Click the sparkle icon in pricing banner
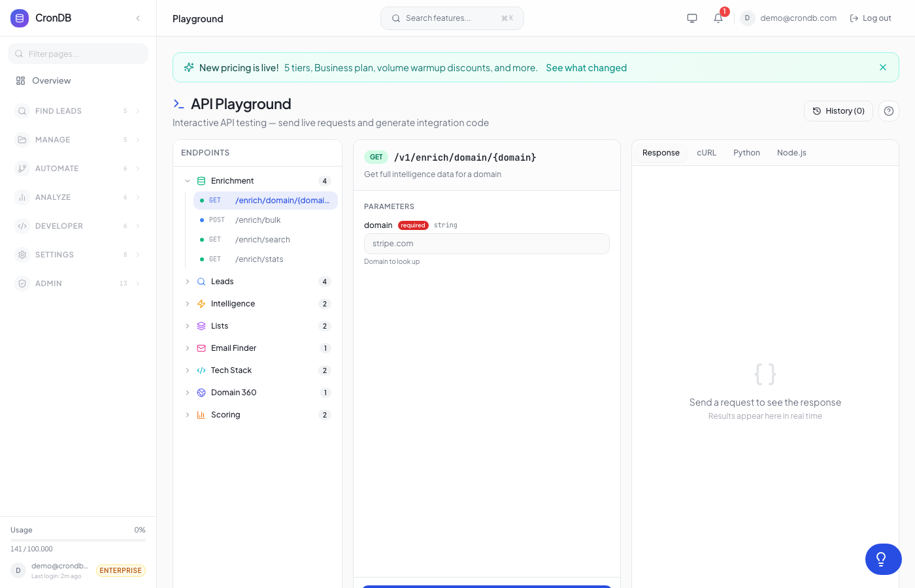The image size is (915, 588). click(x=189, y=67)
